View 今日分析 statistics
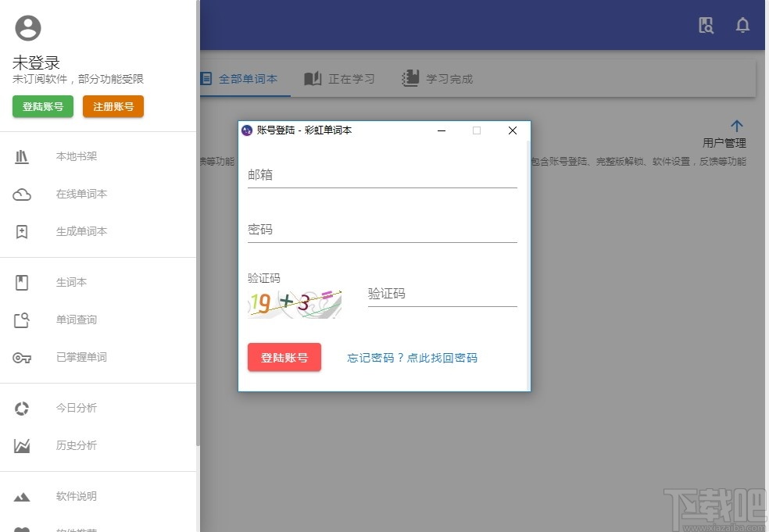 [x=76, y=407]
